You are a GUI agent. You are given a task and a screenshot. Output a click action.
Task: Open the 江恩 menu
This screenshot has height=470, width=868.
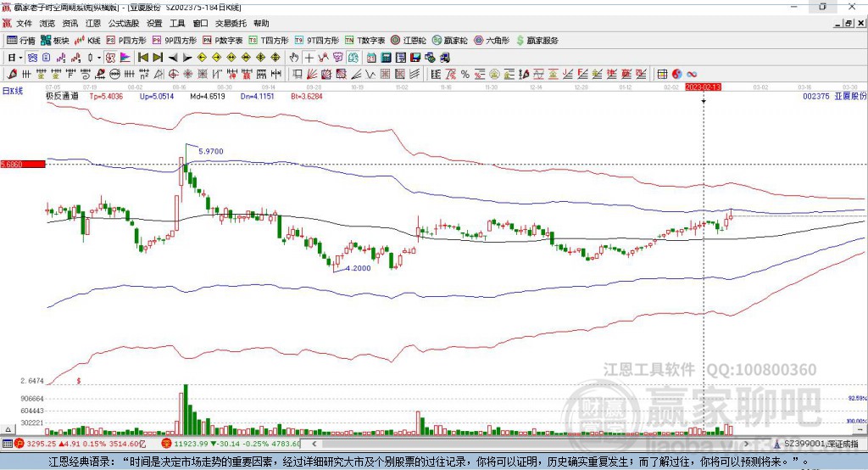coord(93,24)
